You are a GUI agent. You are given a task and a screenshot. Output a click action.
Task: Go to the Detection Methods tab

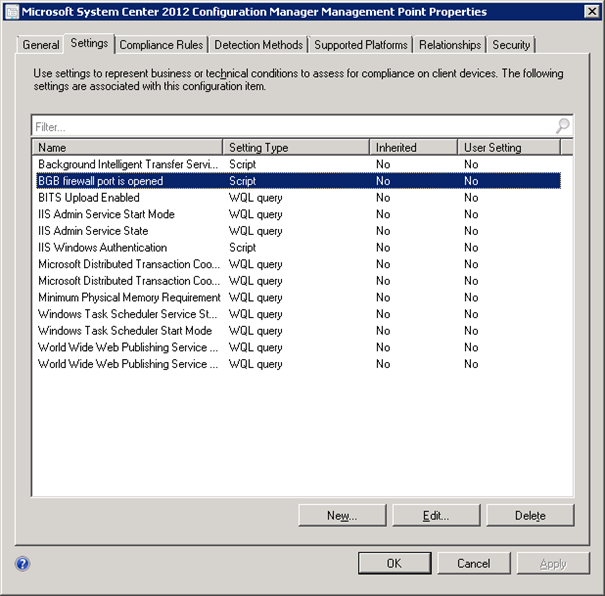click(x=259, y=45)
